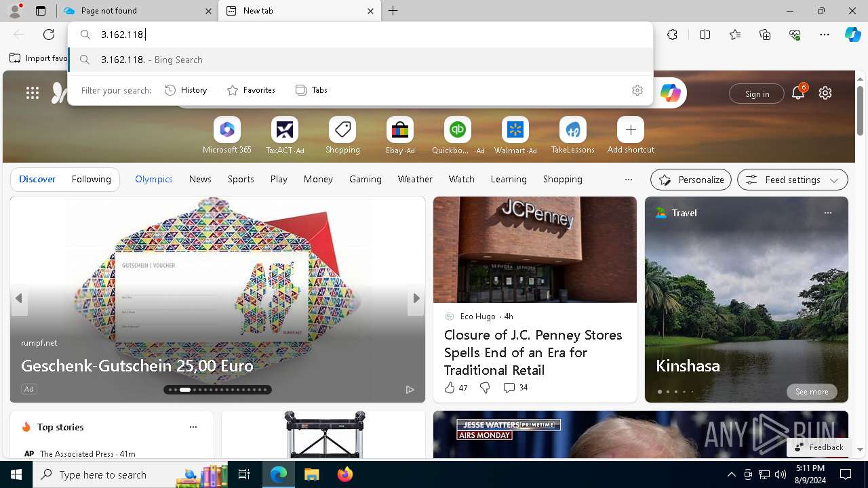The height and width of the screenshot is (488, 868).
Task: Click the Personalize button
Action: 691,180
